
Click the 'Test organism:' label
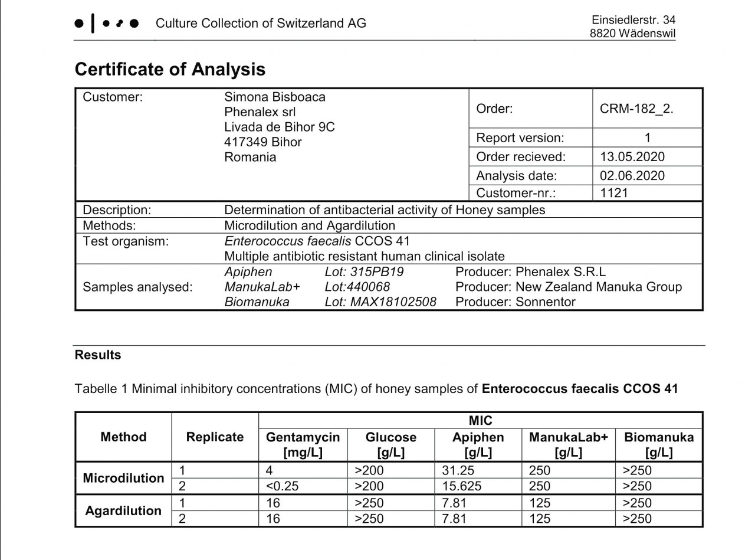point(126,241)
